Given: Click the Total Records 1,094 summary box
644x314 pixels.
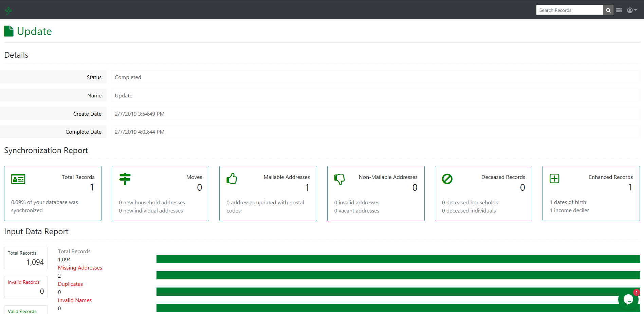Looking at the screenshot, I should [x=26, y=258].
